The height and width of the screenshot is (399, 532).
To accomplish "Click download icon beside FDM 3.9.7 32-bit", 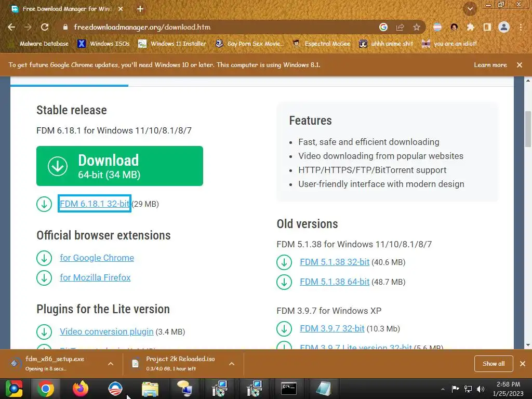I will click(x=284, y=328).
